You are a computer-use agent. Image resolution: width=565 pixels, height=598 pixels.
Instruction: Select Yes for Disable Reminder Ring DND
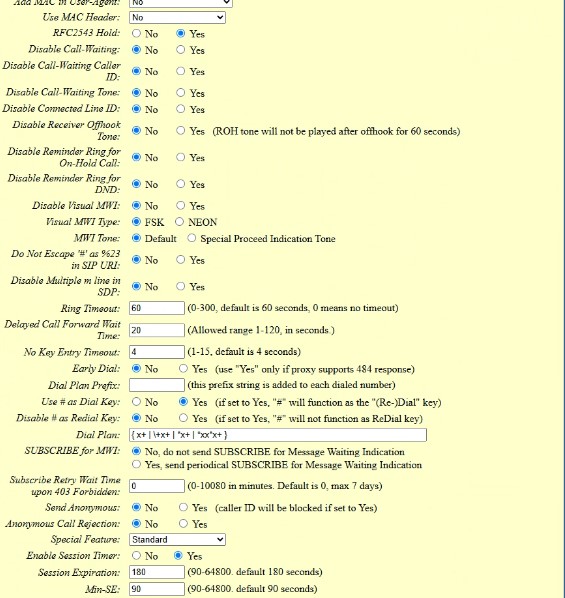180,184
